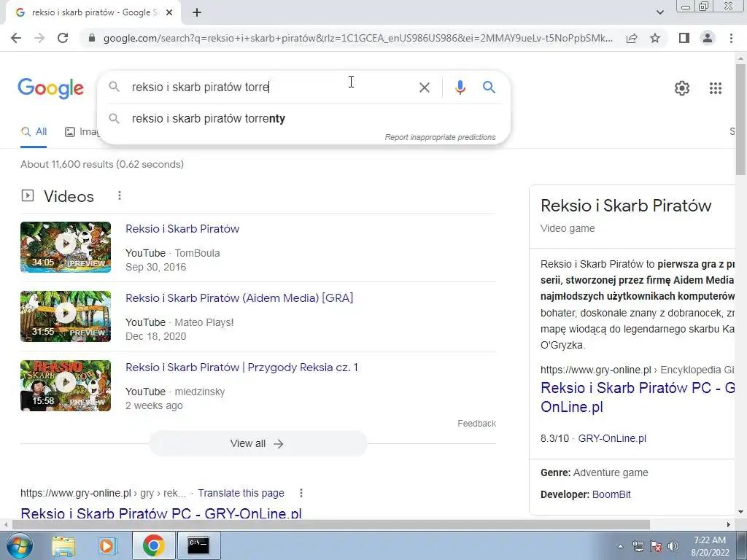Play the miedzinsky video thumbnail
Screen dimensions: 747x560
65,385
